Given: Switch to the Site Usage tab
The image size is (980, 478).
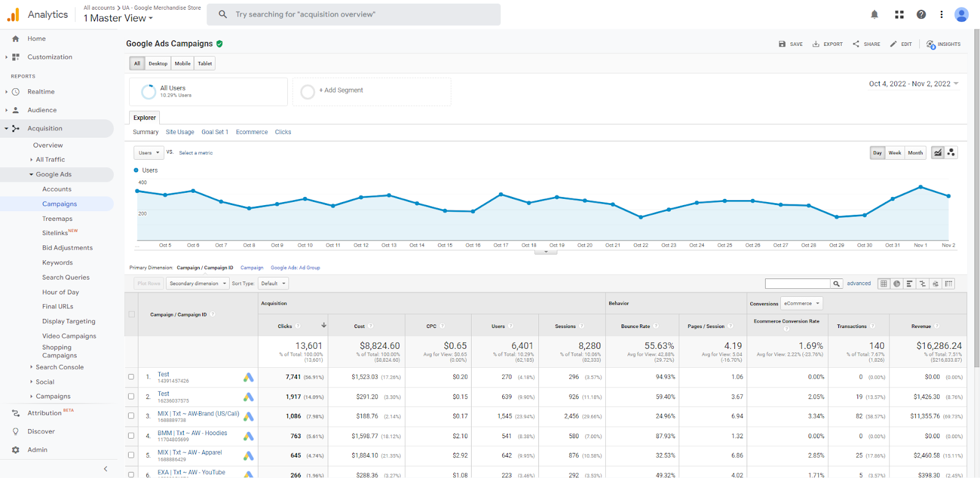Looking at the screenshot, I should pos(180,132).
